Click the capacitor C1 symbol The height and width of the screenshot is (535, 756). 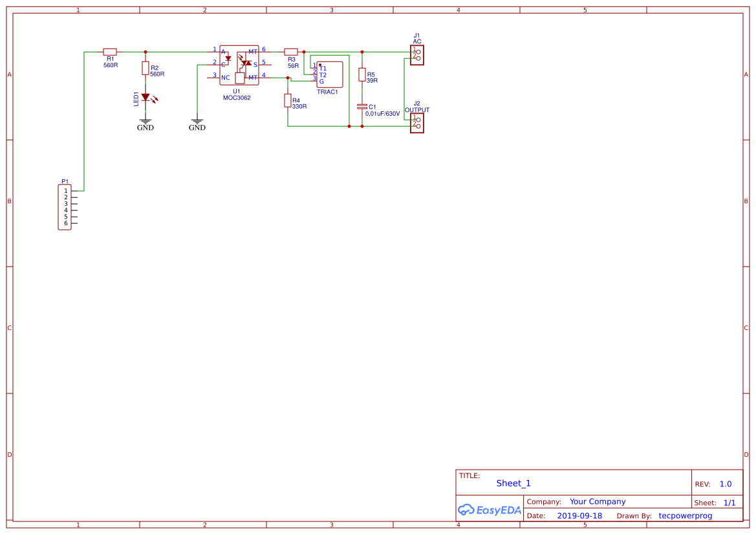(363, 107)
